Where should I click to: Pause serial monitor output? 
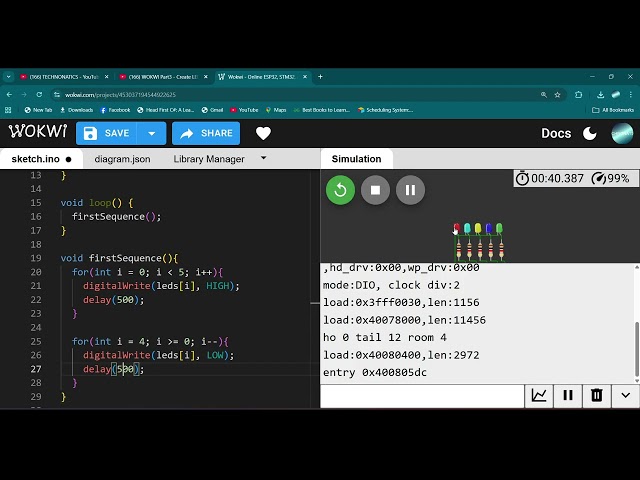point(568,395)
